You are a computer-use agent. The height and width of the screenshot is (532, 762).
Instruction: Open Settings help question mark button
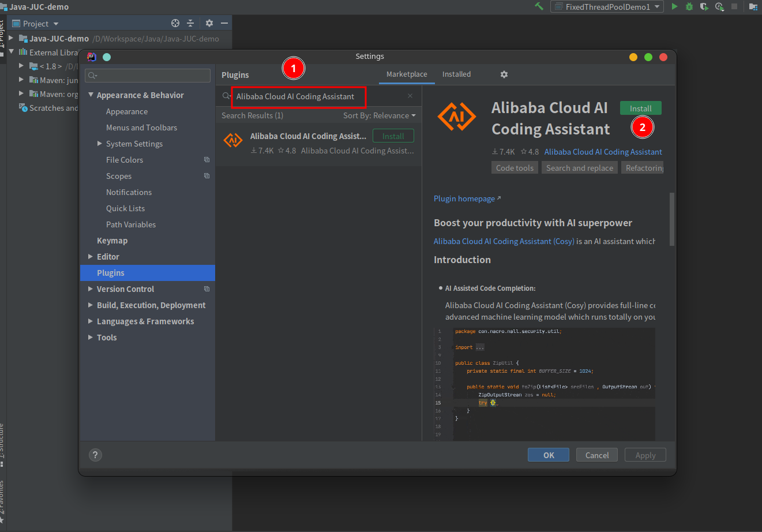pos(95,455)
